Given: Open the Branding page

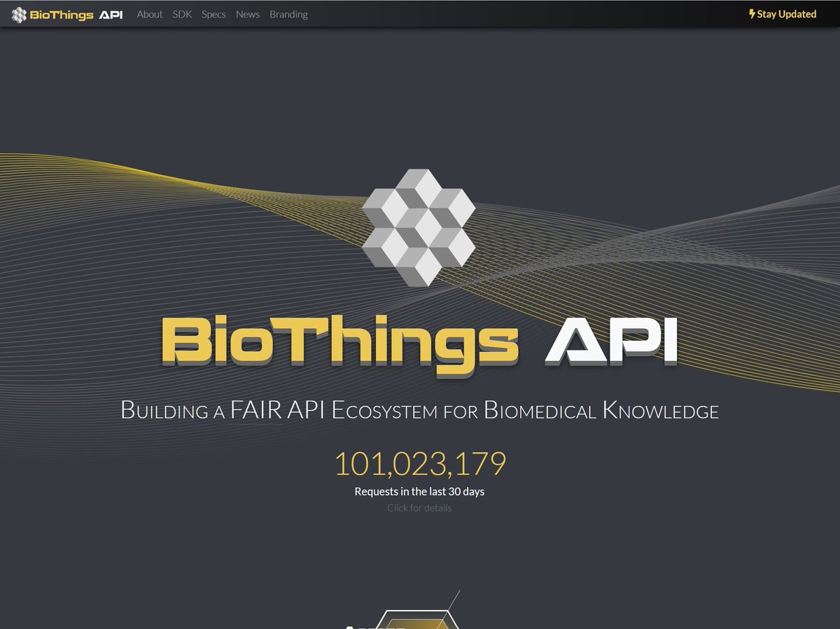Looking at the screenshot, I should (288, 14).
